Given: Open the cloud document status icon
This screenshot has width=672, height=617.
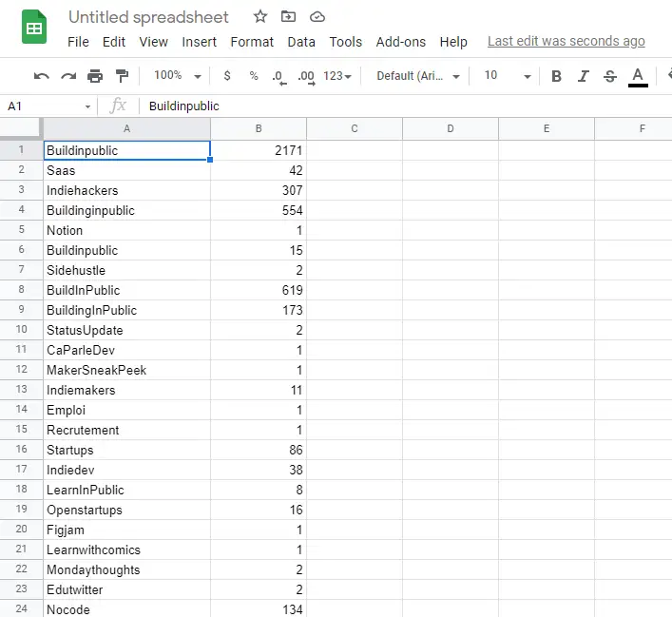Looking at the screenshot, I should [317, 17].
